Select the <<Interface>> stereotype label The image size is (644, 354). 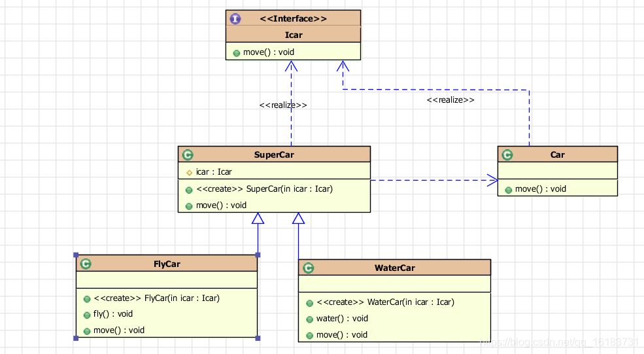[294, 18]
